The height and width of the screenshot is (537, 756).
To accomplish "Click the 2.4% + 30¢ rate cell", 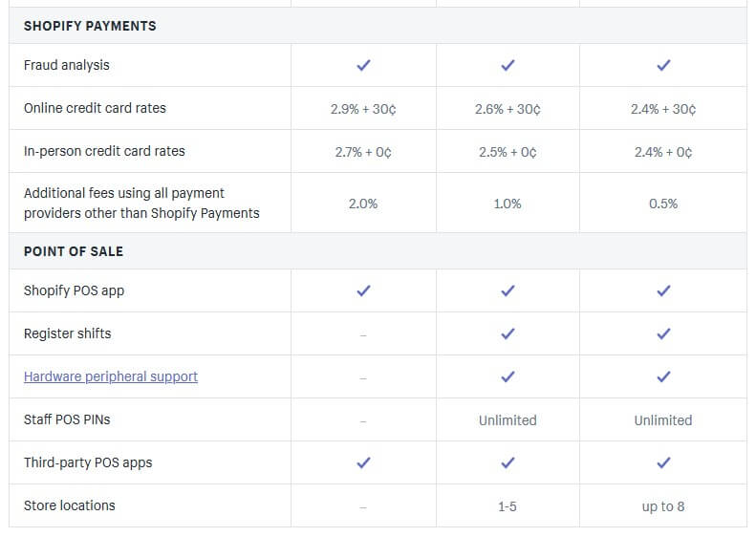I will point(663,109).
